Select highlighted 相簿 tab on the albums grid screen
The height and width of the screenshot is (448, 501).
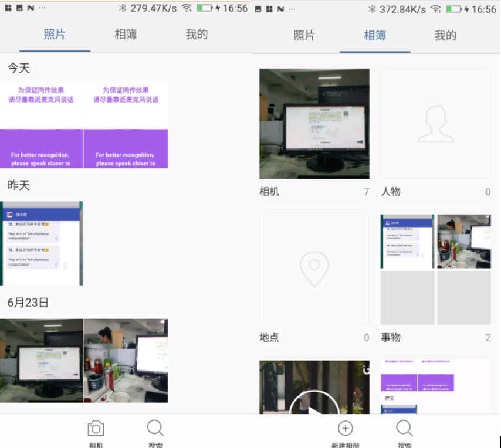pyautogui.click(x=375, y=35)
